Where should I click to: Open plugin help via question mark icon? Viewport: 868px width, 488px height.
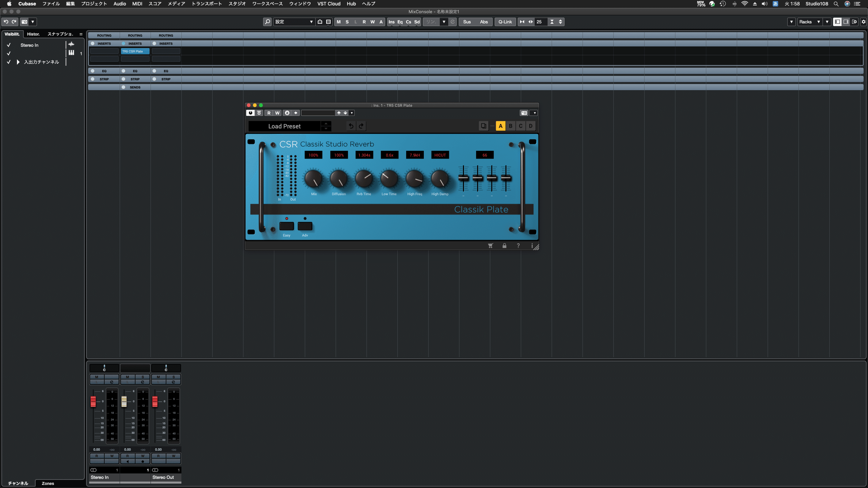(x=518, y=245)
